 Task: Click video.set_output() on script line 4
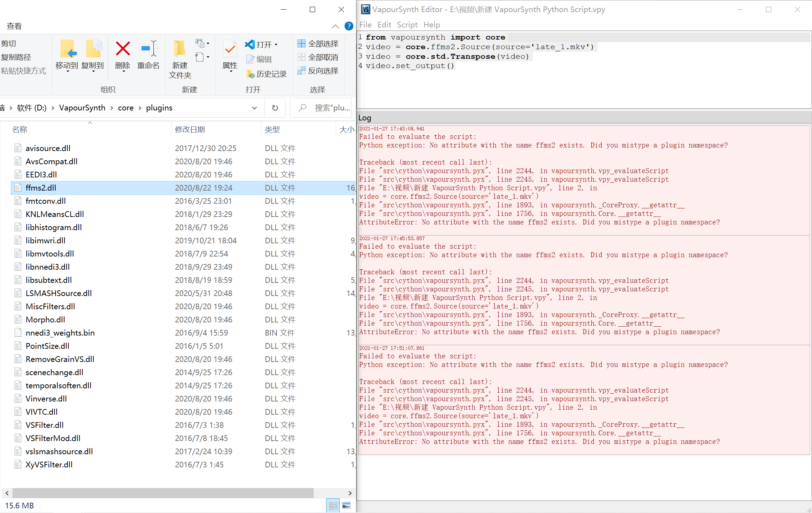(410, 66)
